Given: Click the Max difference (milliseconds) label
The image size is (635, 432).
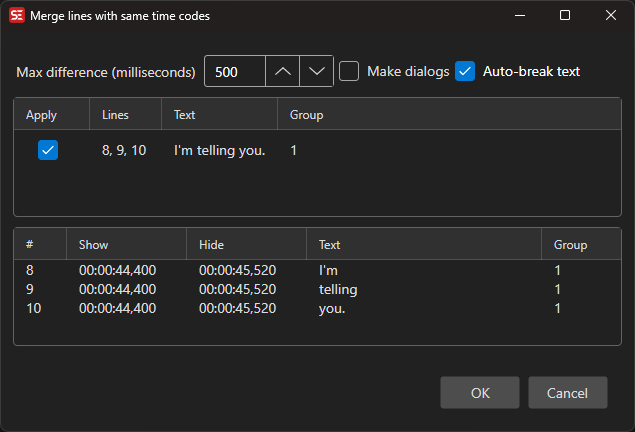Looking at the screenshot, I should click(x=106, y=72).
